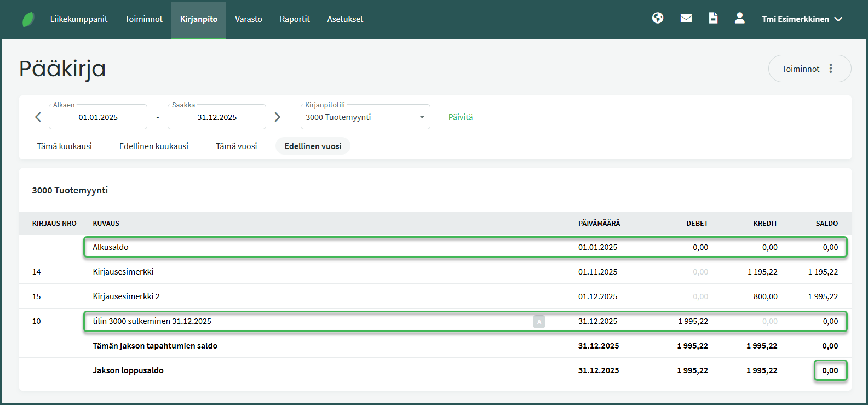The image size is (868, 405).
Task: Expand the Kirjanpitotili account dropdown
Action: coord(365,117)
